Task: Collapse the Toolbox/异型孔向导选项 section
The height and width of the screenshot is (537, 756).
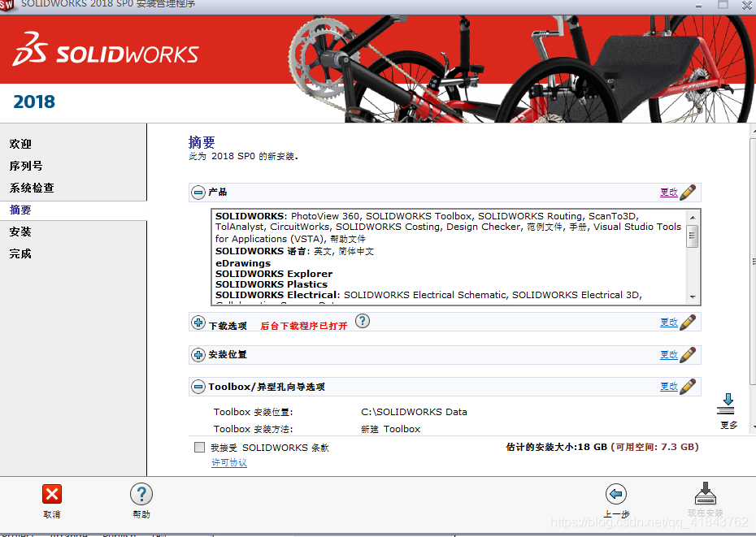Action: pos(198,387)
